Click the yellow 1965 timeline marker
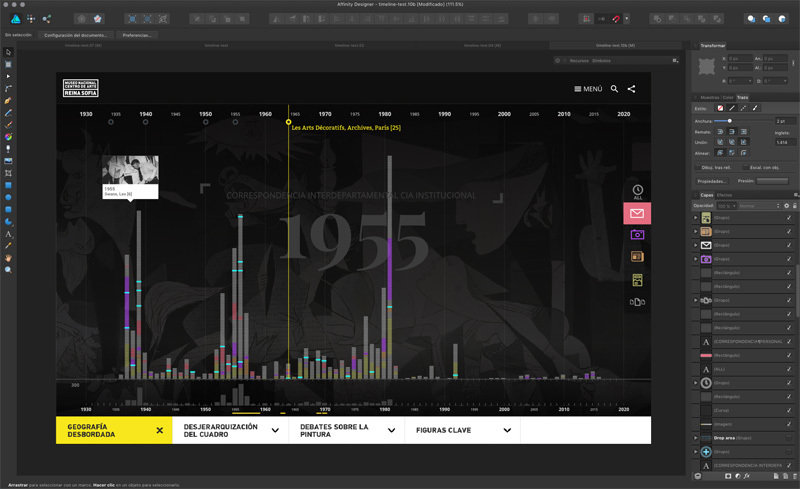Image resolution: width=800 pixels, height=489 pixels. [288, 122]
